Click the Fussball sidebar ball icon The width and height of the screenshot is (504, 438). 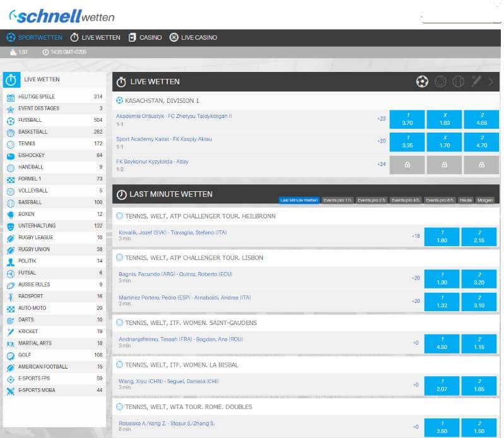(11, 121)
